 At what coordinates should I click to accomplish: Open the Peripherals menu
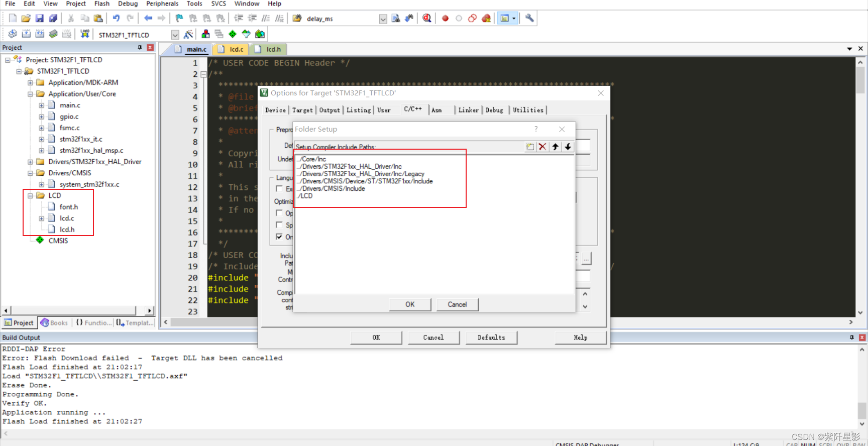(162, 4)
